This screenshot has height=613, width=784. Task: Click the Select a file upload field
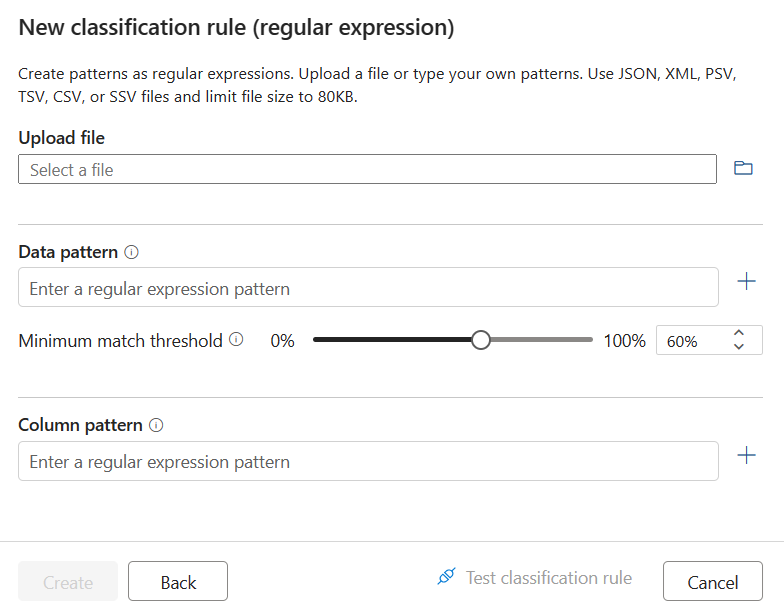[x=367, y=170]
